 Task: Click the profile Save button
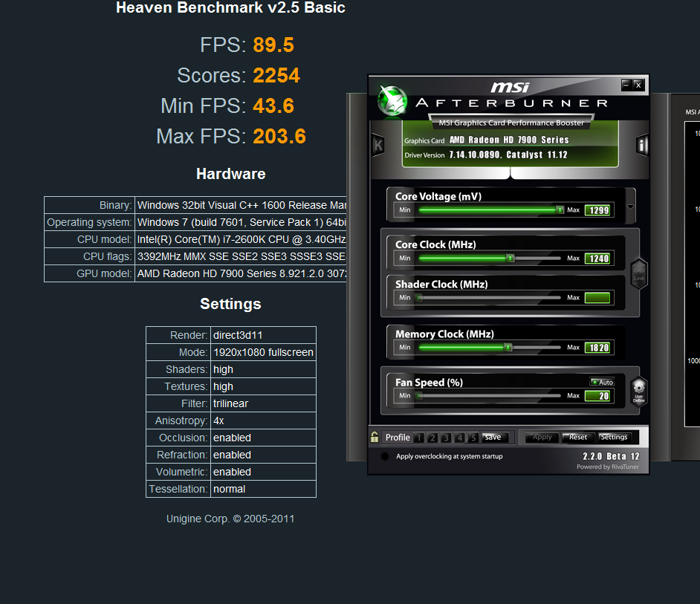495,438
